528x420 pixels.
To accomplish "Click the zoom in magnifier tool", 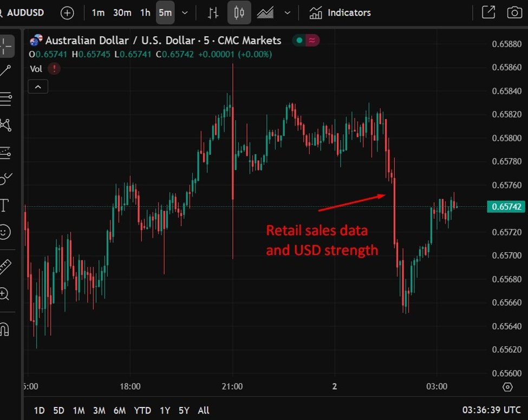I will pyautogui.click(x=4, y=294).
